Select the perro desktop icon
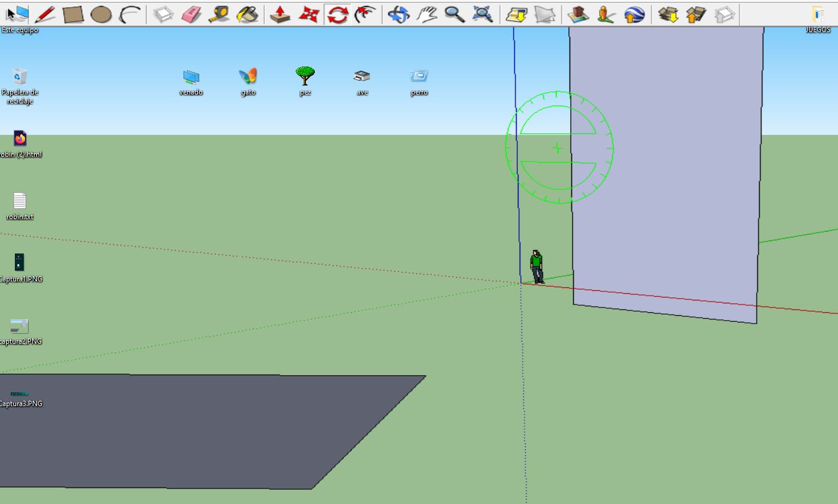 click(x=419, y=82)
